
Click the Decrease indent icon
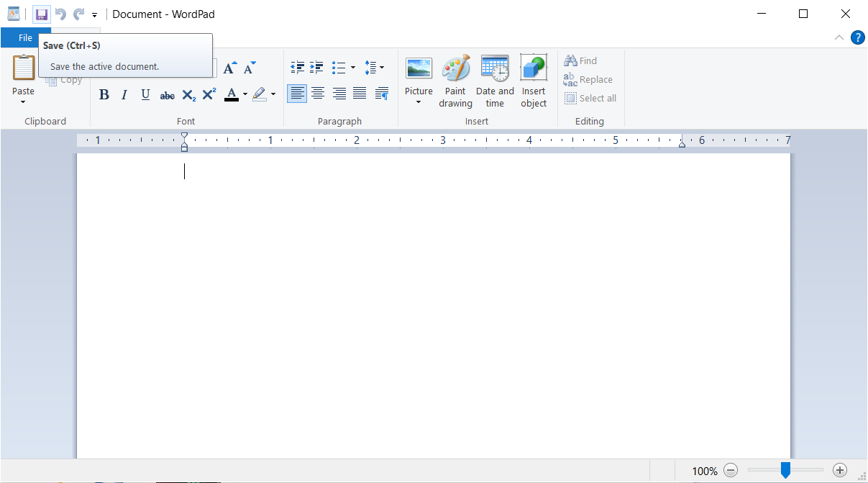point(298,68)
